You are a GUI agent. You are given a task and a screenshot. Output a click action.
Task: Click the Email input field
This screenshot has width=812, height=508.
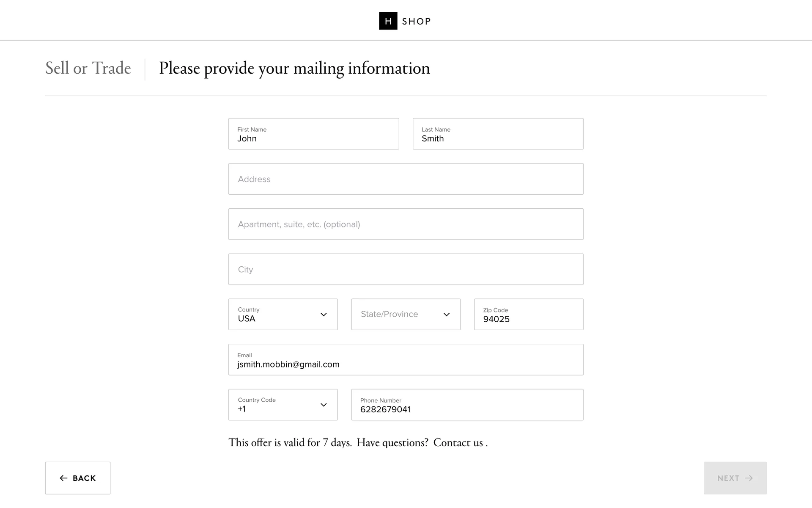[x=406, y=360]
